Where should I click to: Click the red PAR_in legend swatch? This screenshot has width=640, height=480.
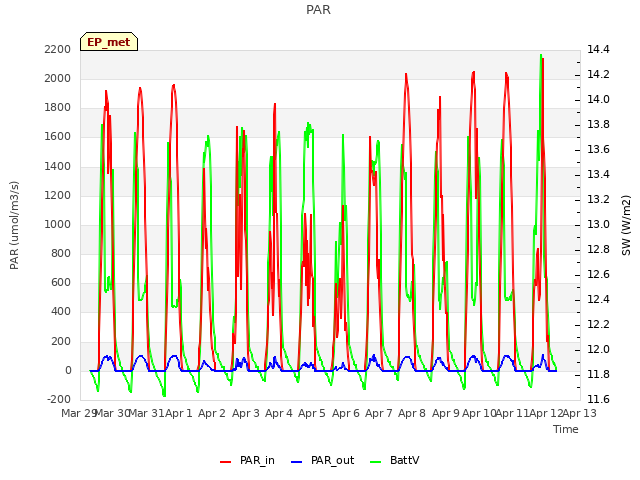pyautogui.click(x=225, y=462)
